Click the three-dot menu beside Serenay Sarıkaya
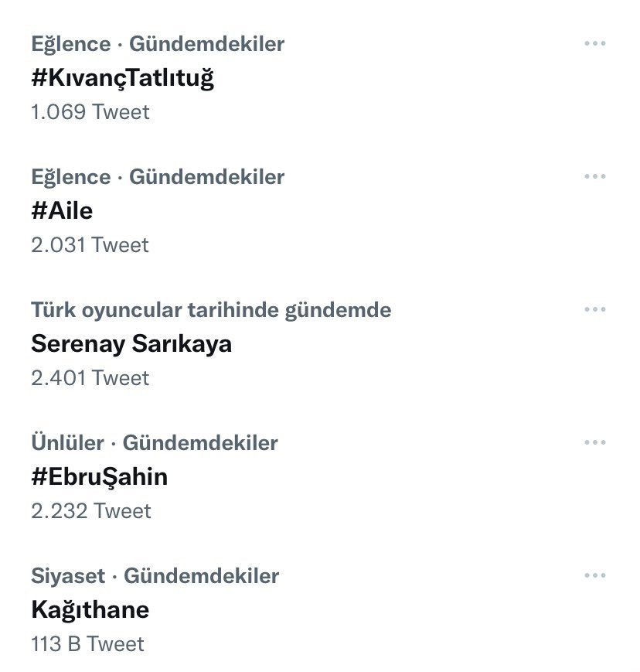This screenshot has width=640, height=672. click(594, 310)
